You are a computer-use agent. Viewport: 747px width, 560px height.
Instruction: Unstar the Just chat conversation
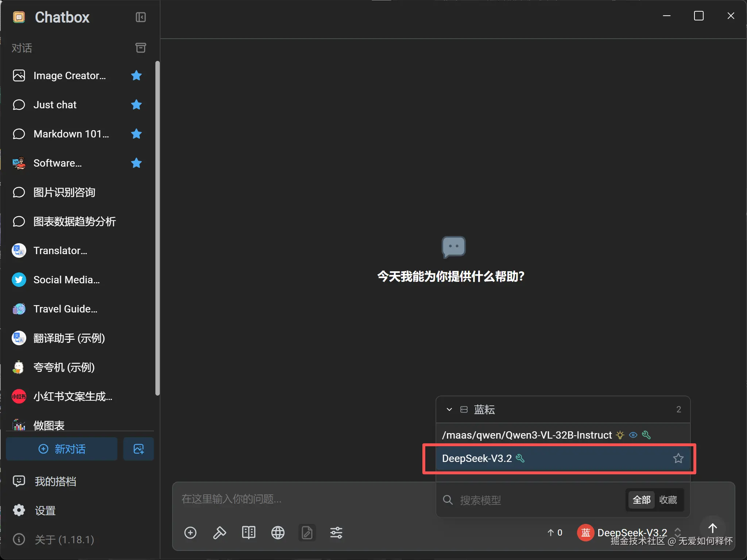click(136, 105)
